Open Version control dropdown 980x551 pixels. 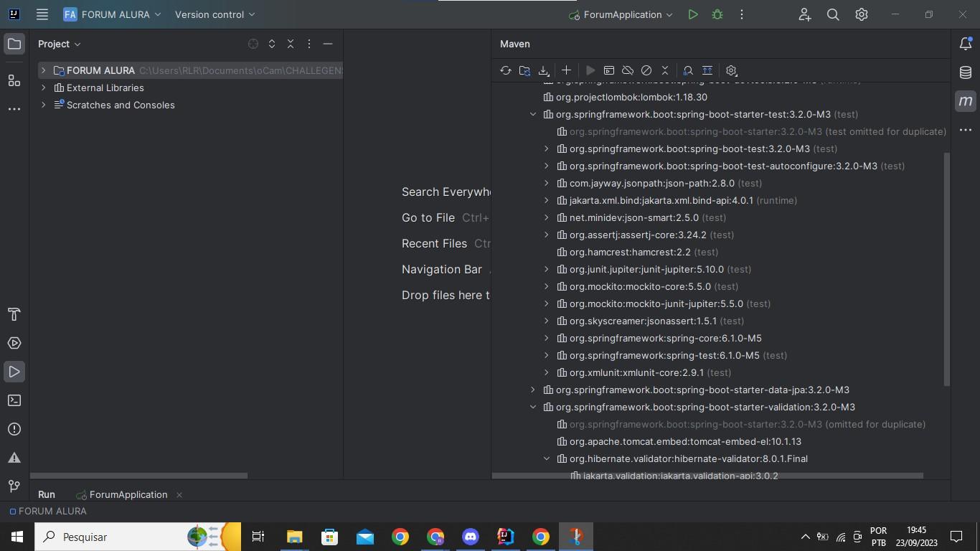coord(215,14)
